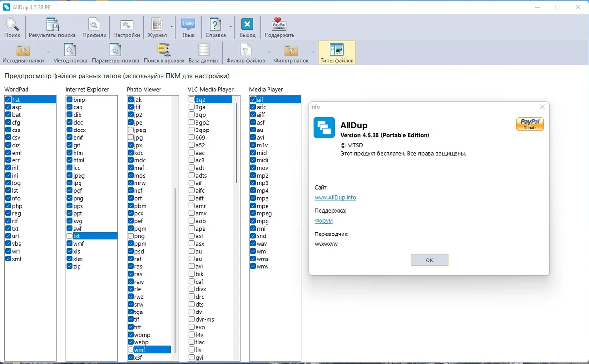Select the pdf row in Internet Explorer
Screen dimensions: 589x364
(x=92, y=191)
